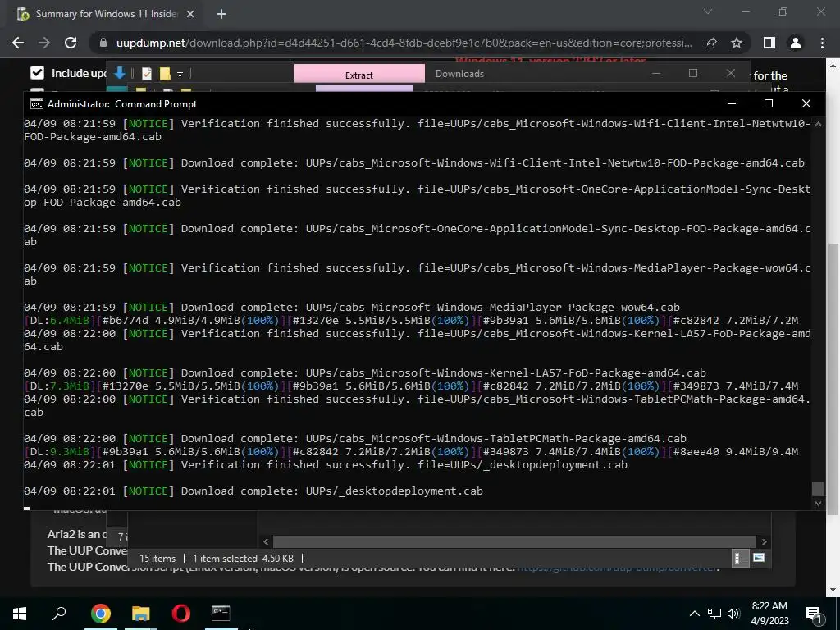Click the site lock icon in the address bar
Screen dimensions: 840x630
click(103, 43)
